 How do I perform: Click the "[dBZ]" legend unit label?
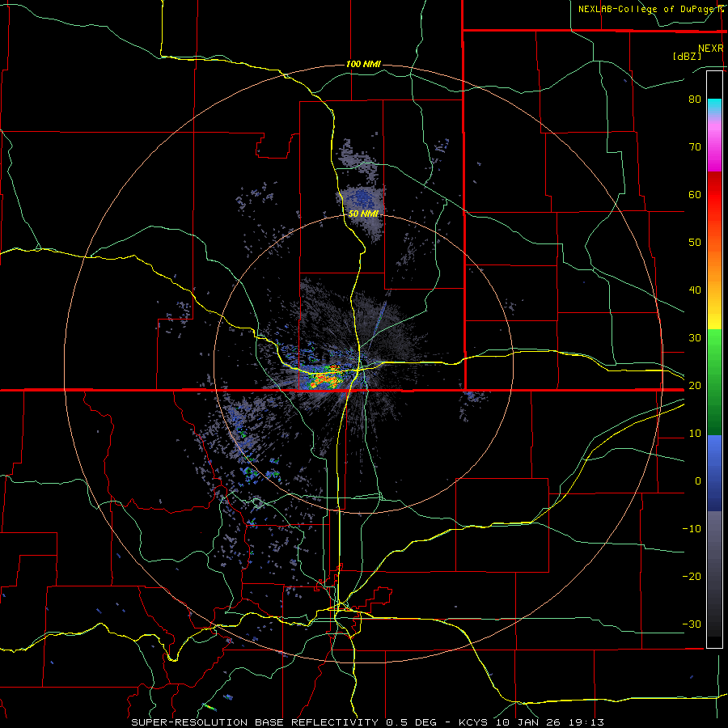pyautogui.click(x=687, y=56)
